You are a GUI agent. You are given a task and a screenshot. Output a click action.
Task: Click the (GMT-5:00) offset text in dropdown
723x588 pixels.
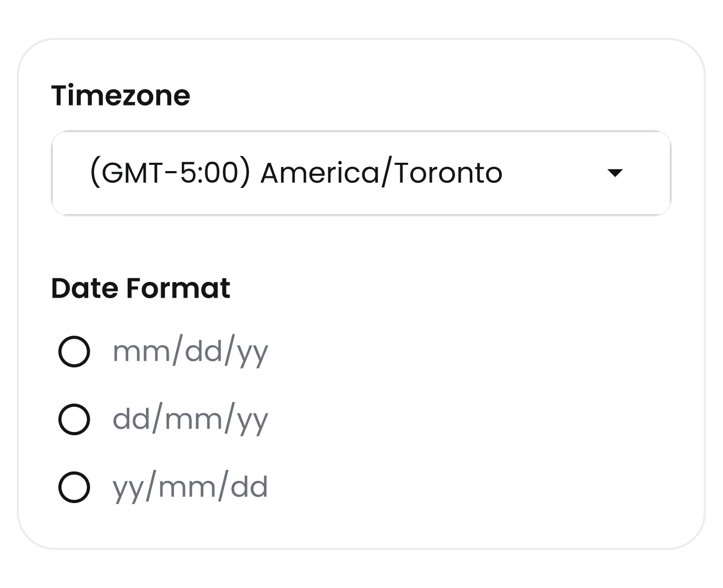pos(170,173)
